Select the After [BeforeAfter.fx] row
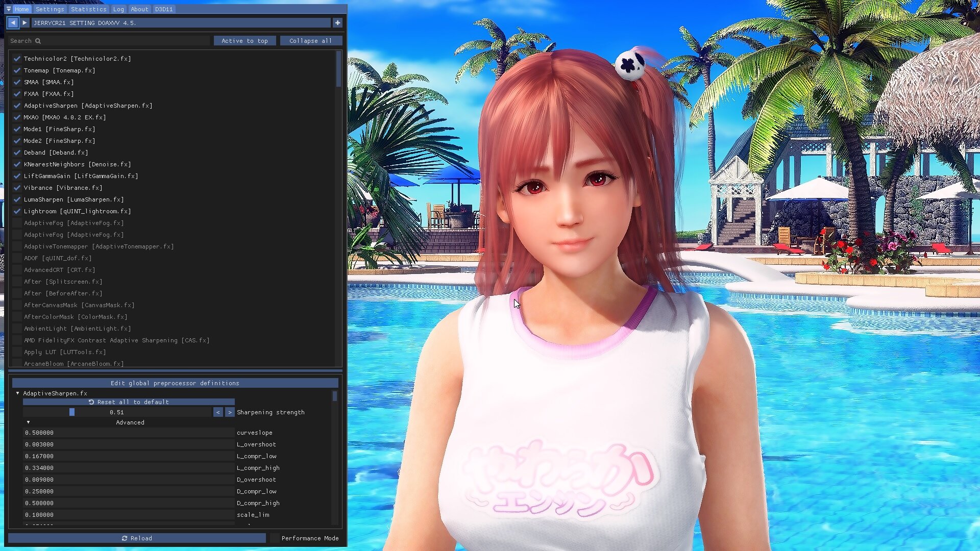Viewport: 980px width, 551px height. (63, 293)
